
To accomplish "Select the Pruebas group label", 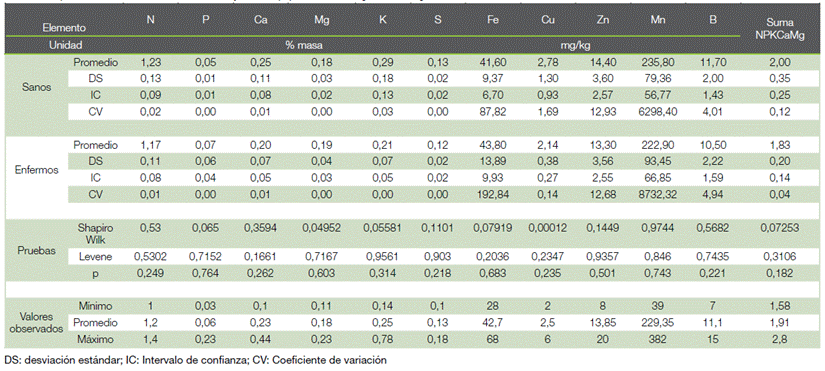I will pyautogui.click(x=38, y=250).
